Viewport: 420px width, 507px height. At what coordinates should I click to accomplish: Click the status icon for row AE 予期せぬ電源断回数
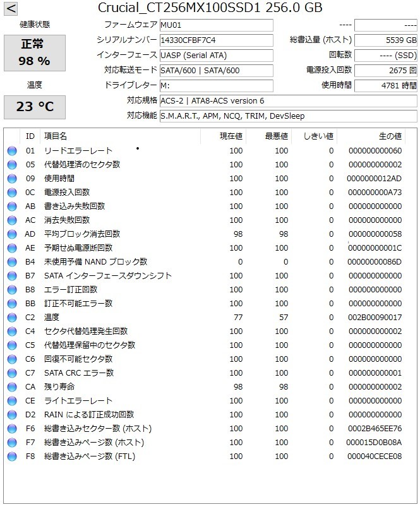[12, 248]
